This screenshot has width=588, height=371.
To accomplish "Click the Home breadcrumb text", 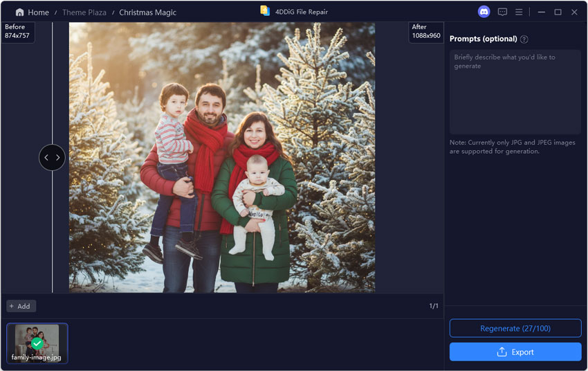I will click(x=38, y=12).
